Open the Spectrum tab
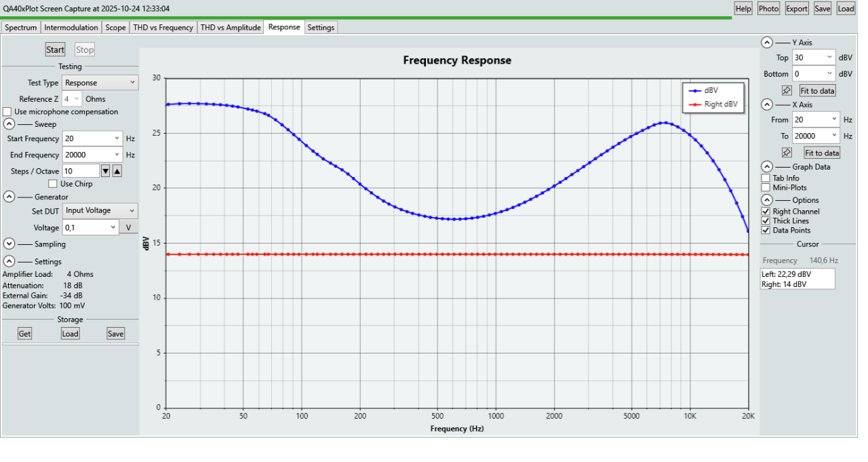The image size is (868, 462). 21,28
